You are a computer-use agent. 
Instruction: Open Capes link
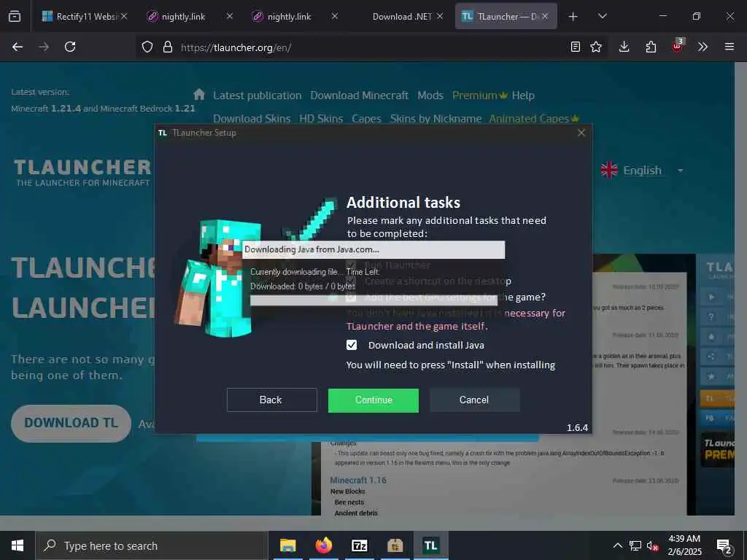click(x=366, y=119)
